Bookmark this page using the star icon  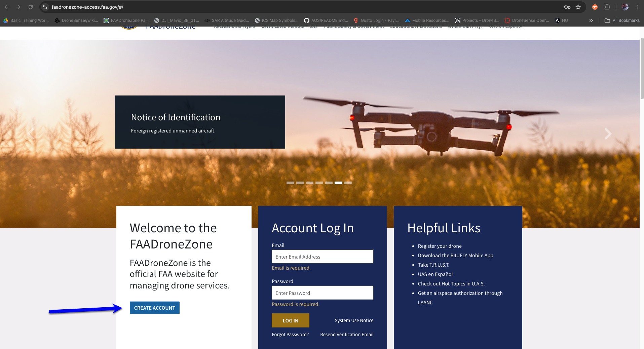tap(578, 7)
